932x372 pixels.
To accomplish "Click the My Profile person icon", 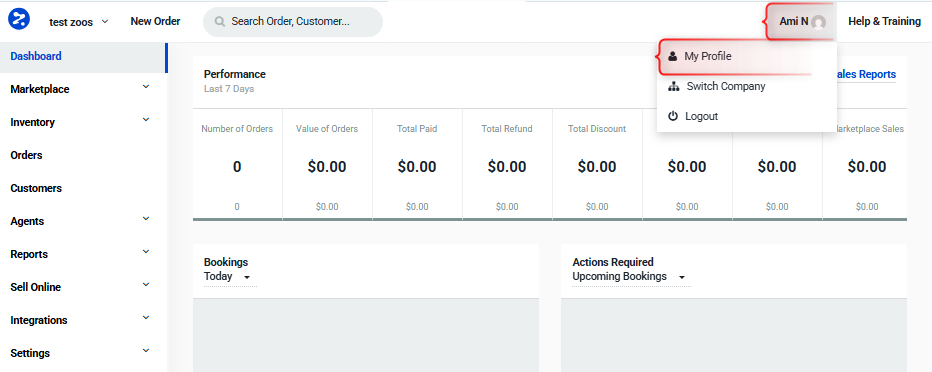I will 672,56.
